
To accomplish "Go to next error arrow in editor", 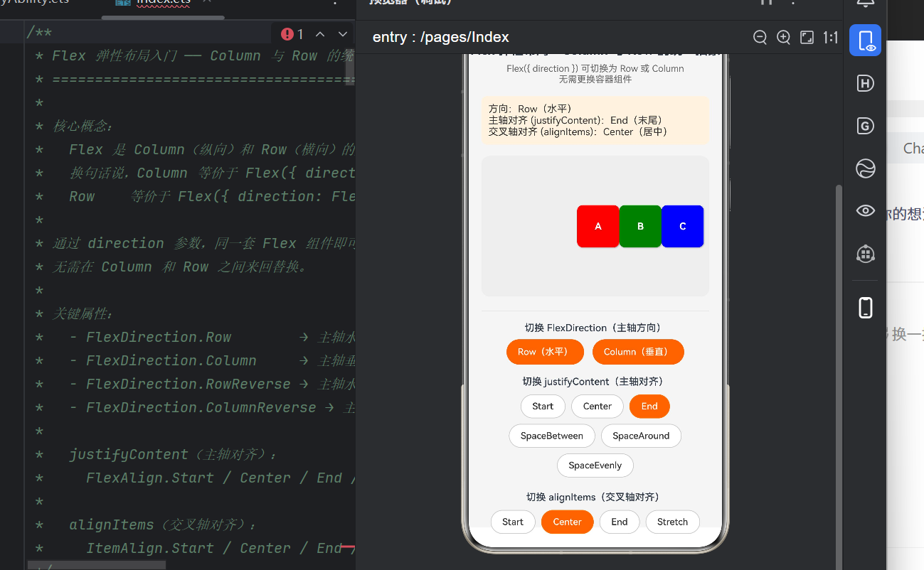I will coord(342,34).
